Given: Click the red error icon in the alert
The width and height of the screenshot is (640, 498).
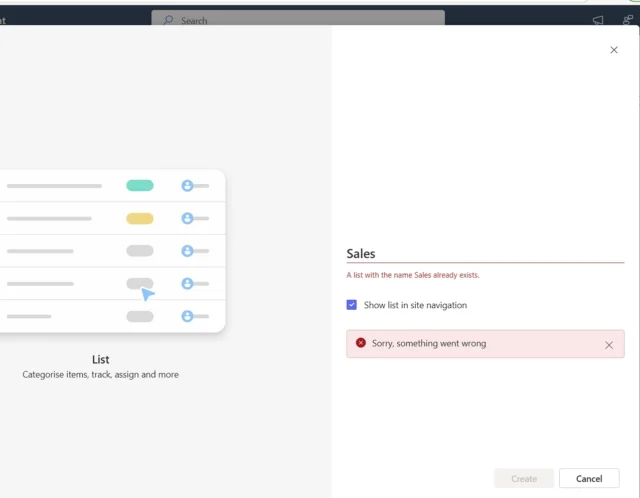Looking at the screenshot, I should pos(361,343).
